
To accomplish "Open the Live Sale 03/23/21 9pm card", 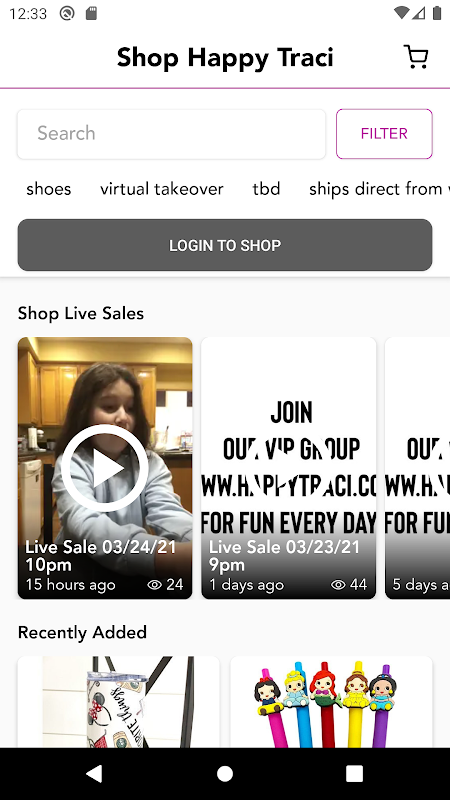I will pos(289,468).
